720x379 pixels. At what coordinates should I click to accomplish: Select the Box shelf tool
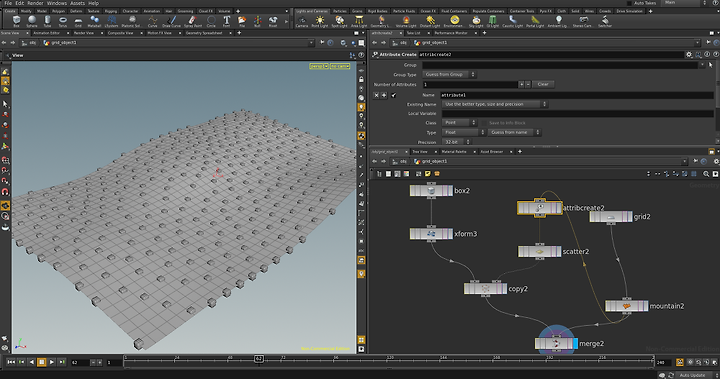(17, 21)
